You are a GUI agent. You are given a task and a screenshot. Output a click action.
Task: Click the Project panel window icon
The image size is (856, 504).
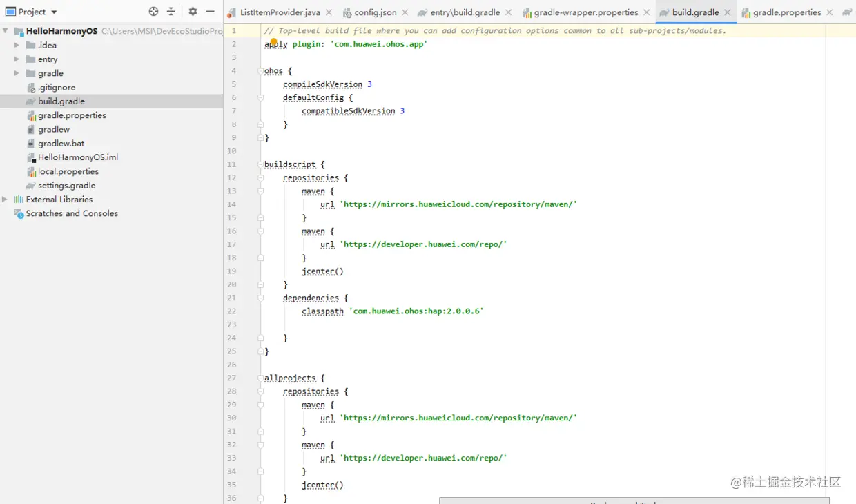coord(10,12)
